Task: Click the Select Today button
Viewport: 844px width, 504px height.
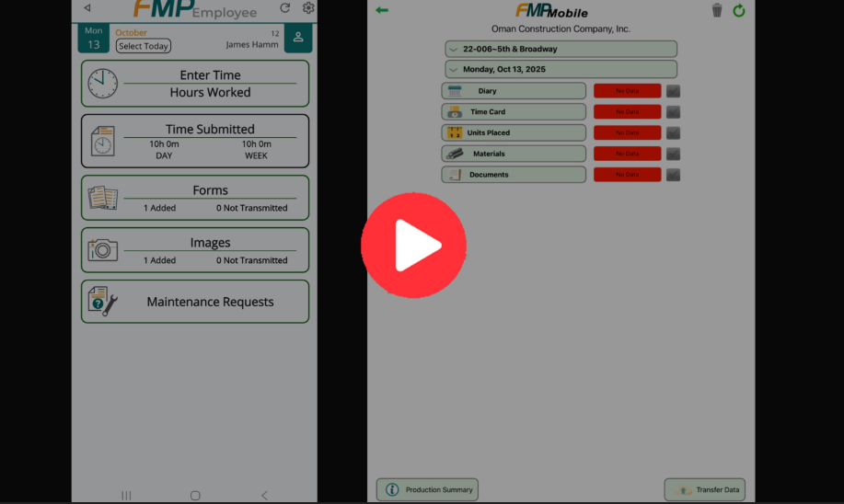Action: 144,46
